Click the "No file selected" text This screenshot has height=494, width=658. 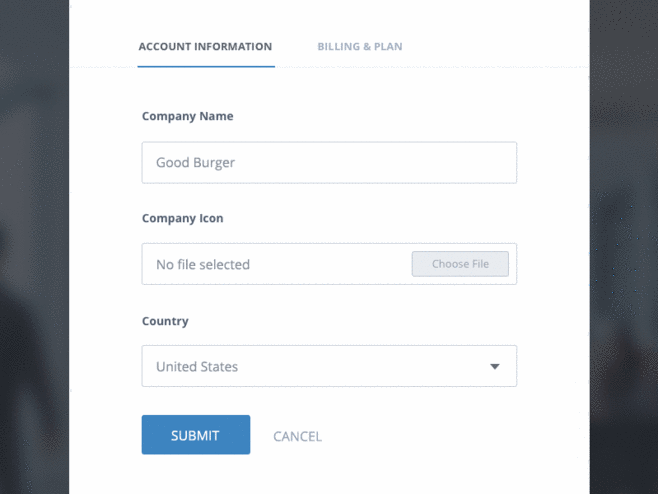coord(203,265)
